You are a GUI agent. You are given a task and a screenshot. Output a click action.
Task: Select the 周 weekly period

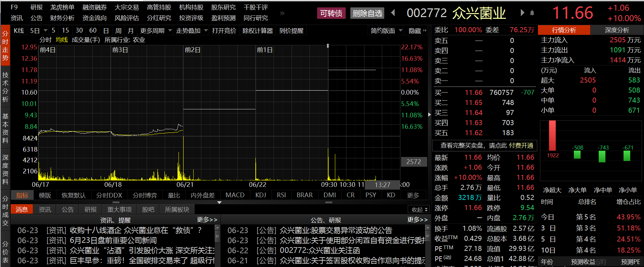(x=118, y=31)
